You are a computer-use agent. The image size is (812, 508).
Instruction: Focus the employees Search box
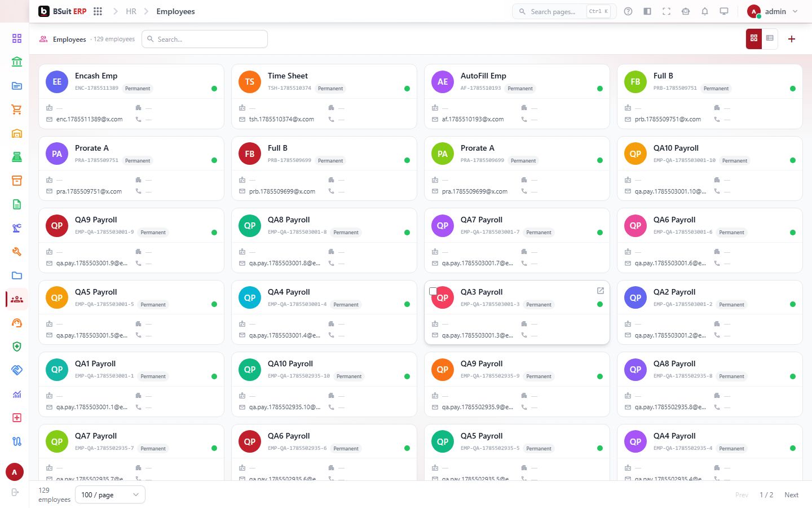[205, 39]
